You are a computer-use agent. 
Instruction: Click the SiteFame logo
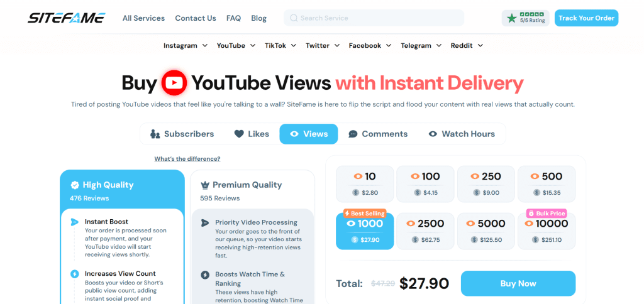coord(67,18)
